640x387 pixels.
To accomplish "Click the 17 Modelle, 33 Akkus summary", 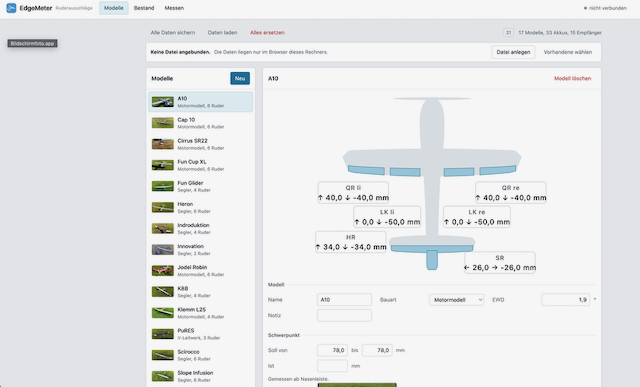I will click(x=560, y=33).
